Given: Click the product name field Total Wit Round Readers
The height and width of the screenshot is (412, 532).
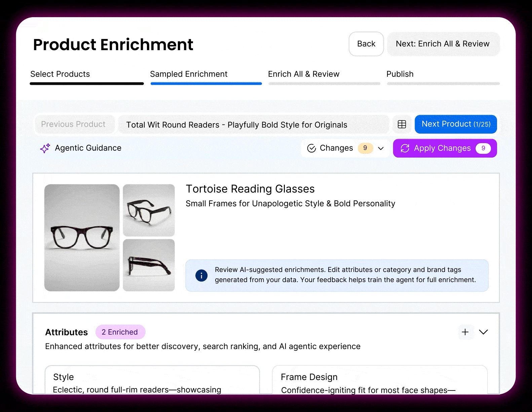Looking at the screenshot, I should tap(254, 125).
